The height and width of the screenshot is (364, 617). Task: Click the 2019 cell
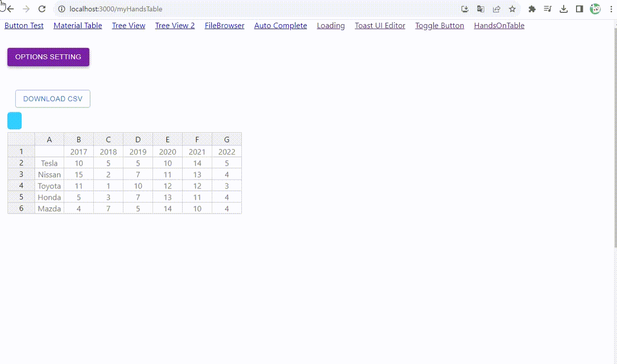pos(138,152)
